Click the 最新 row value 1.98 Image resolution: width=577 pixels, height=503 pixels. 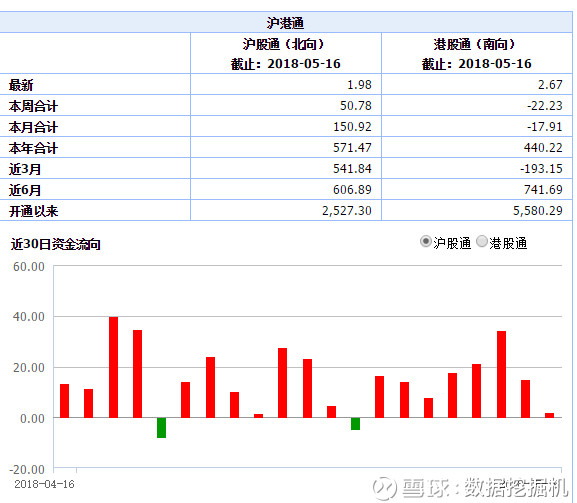(x=359, y=85)
